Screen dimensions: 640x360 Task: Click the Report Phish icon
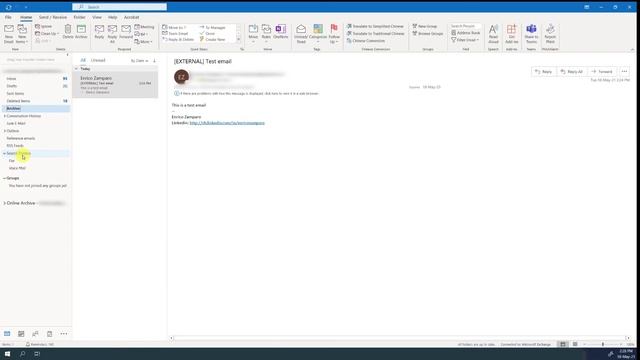(550, 33)
